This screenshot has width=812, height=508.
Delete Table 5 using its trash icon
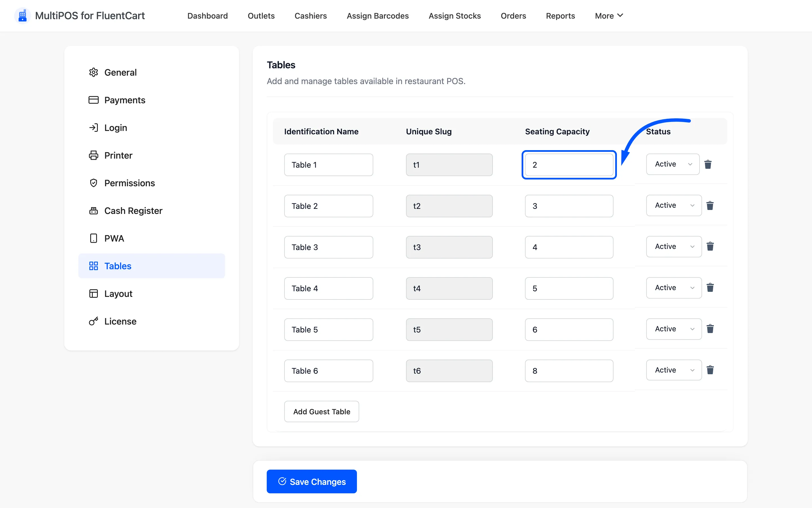coord(710,329)
